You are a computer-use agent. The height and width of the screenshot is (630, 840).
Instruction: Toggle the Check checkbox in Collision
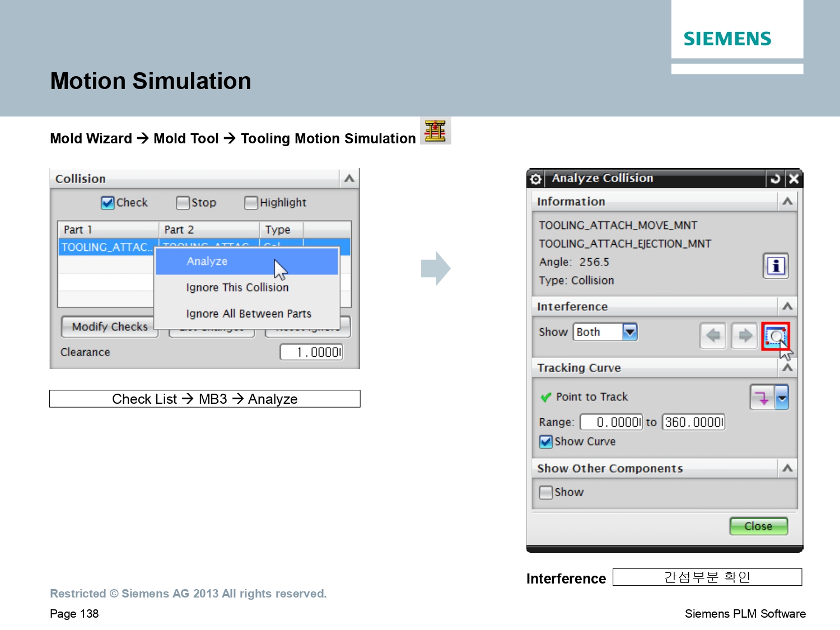pyautogui.click(x=108, y=203)
